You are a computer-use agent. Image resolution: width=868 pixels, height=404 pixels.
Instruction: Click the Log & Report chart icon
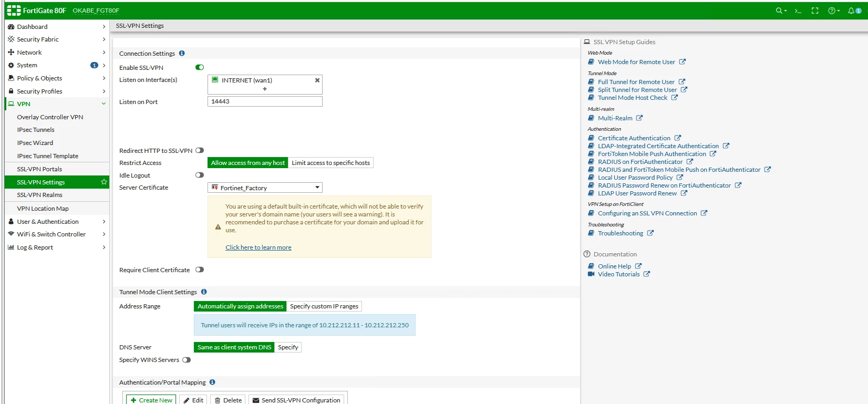(x=11, y=247)
